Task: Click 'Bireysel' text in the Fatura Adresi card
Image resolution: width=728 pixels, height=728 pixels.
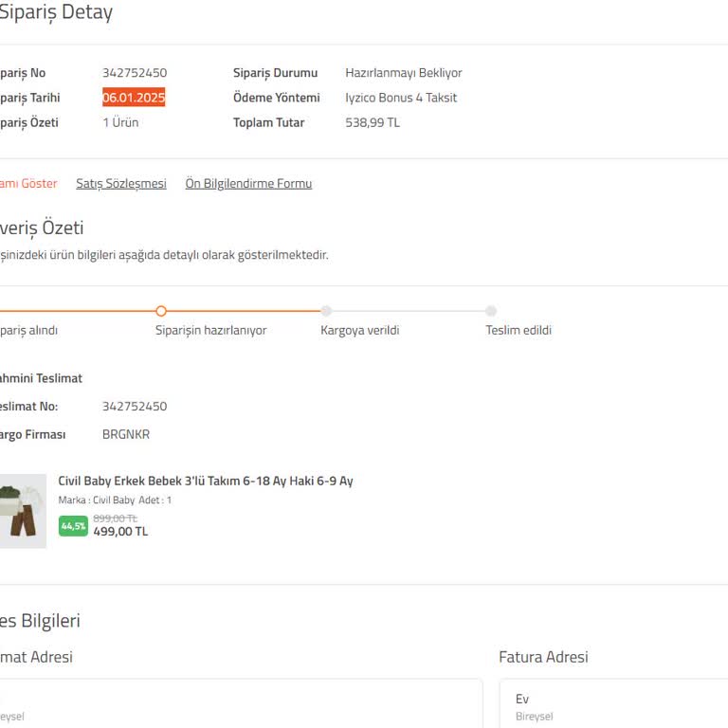Action: coord(534,717)
